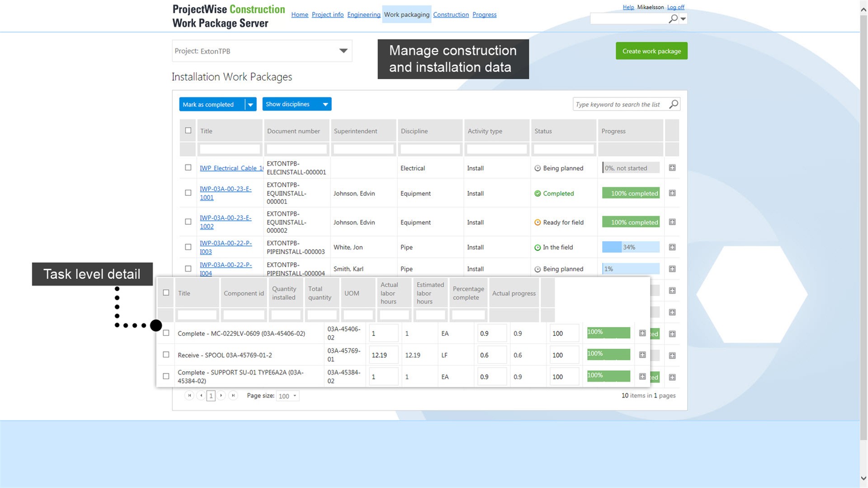Click the keyword search list input field
868x488 pixels.
[621, 104]
